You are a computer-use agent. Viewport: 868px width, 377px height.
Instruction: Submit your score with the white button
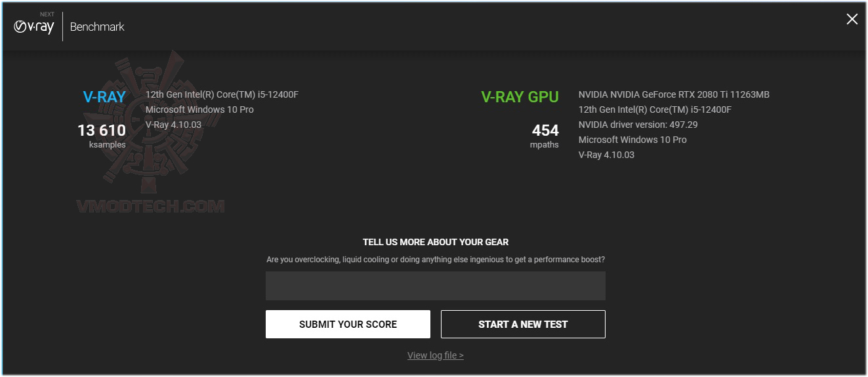click(348, 324)
